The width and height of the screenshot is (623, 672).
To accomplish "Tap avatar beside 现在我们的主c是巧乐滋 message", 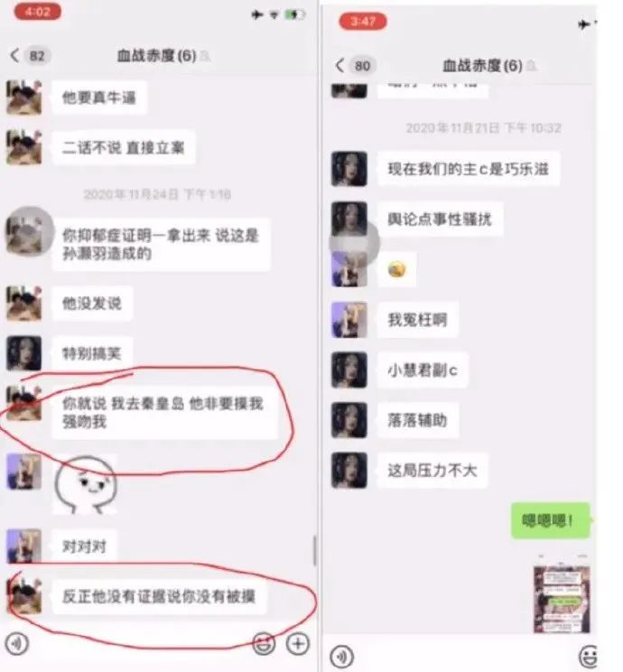I will click(x=349, y=168).
